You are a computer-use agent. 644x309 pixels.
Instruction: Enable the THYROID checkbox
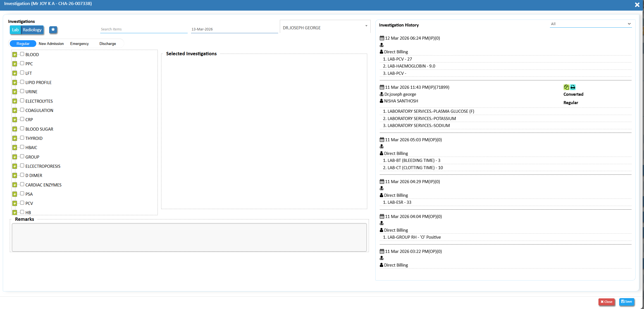[x=22, y=138]
